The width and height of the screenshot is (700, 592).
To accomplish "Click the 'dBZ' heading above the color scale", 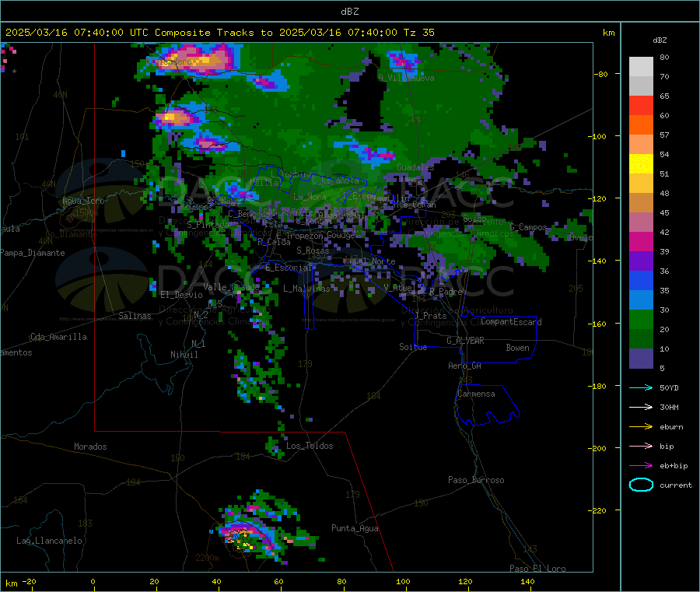I will coord(660,40).
